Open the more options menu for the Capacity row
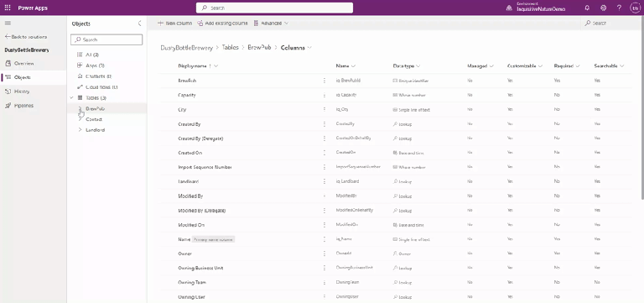This screenshot has width=644, height=303. (324, 95)
